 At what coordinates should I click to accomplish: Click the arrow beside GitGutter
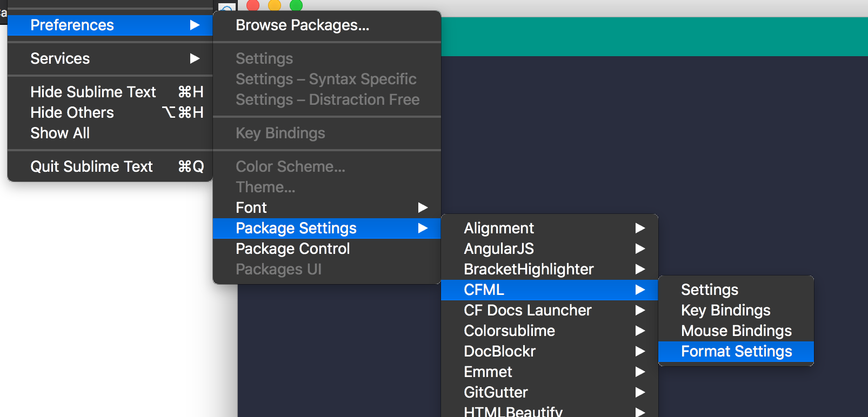(x=640, y=393)
